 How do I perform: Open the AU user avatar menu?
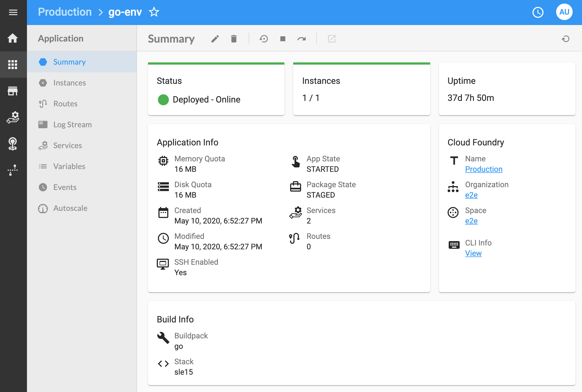(x=564, y=12)
